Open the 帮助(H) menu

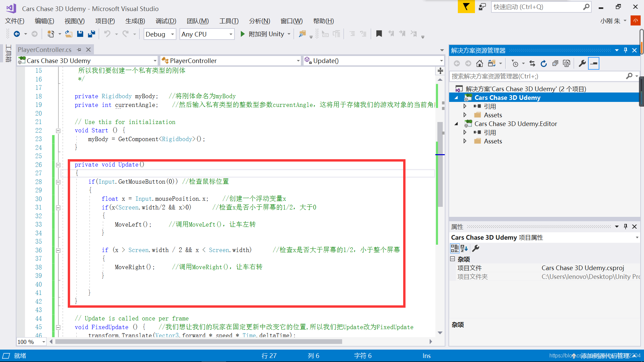point(323,21)
